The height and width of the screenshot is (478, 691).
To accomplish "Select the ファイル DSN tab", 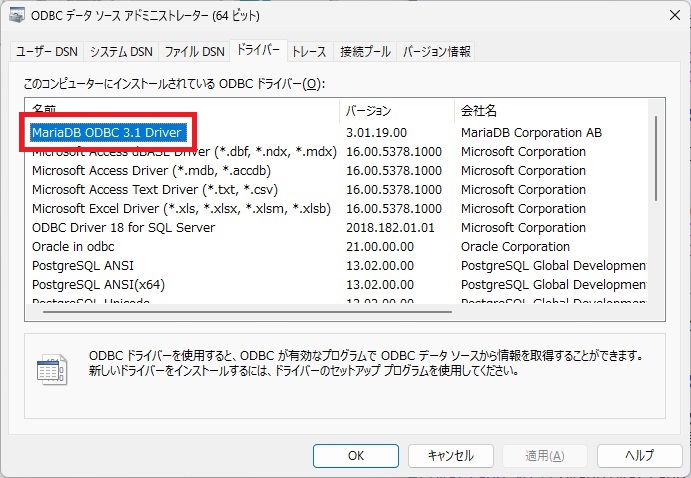I will tap(194, 52).
